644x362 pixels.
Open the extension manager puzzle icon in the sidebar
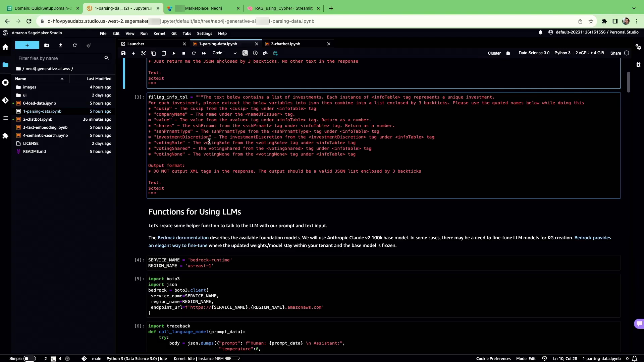5,136
